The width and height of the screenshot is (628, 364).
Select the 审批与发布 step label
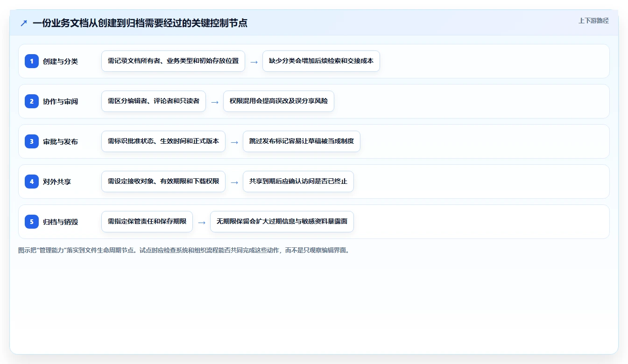tap(60, 141)
